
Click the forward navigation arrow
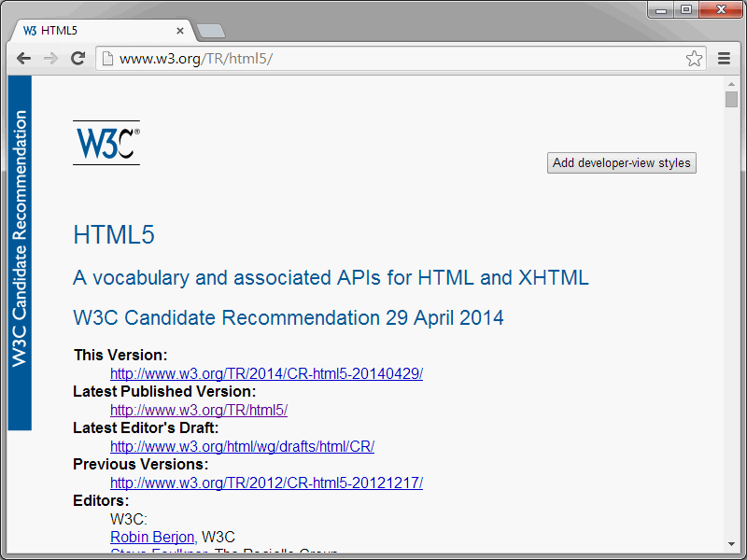[50, 59]
